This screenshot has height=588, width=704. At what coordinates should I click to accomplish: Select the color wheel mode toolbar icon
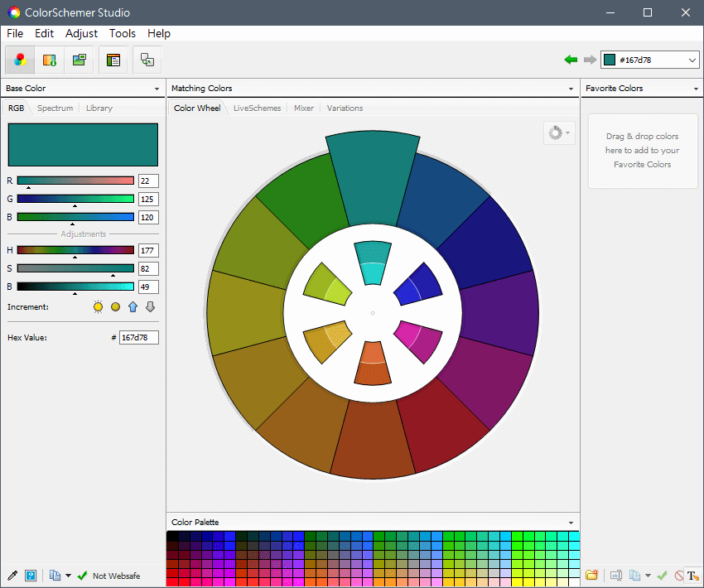click(20, 60)
